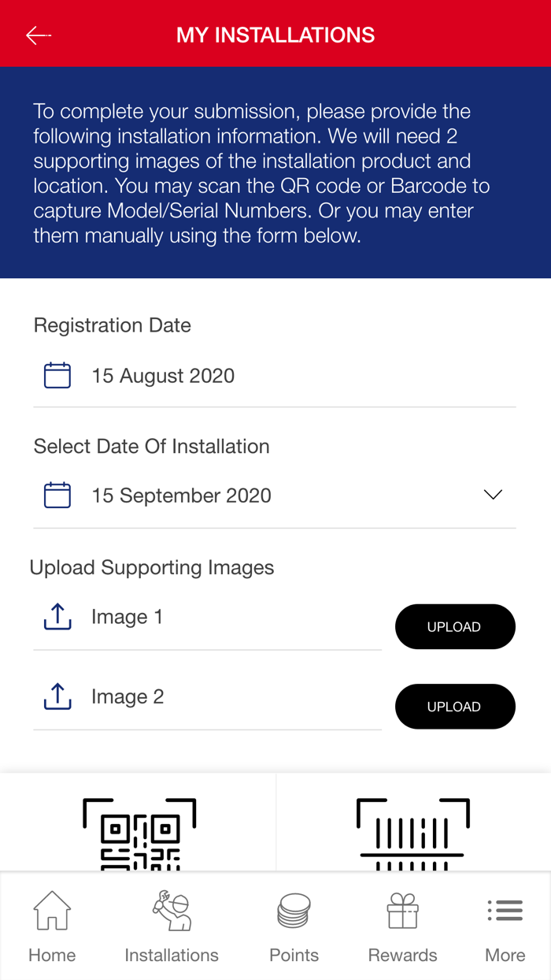Open the Rewards tab

tap(402, 926)
